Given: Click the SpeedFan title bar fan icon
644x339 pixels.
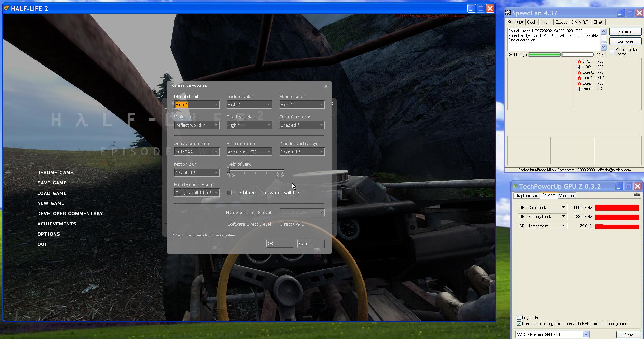Looking at the screenshot, I should click(508, 13).
